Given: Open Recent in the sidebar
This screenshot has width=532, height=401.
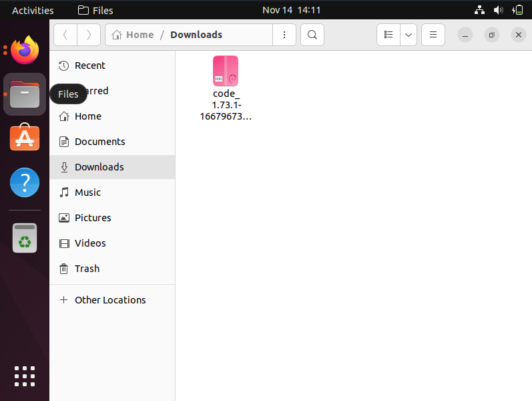Looking at the screenshot, I should 112,65.
